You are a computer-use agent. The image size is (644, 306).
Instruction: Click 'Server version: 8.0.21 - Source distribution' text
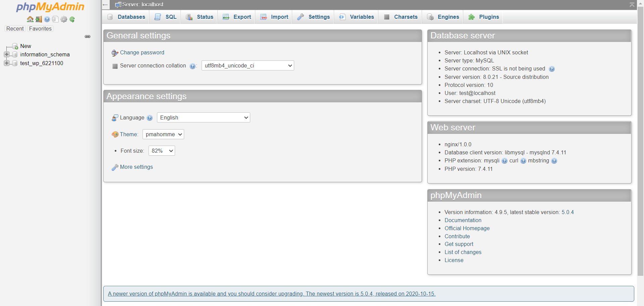click(496, 77)
